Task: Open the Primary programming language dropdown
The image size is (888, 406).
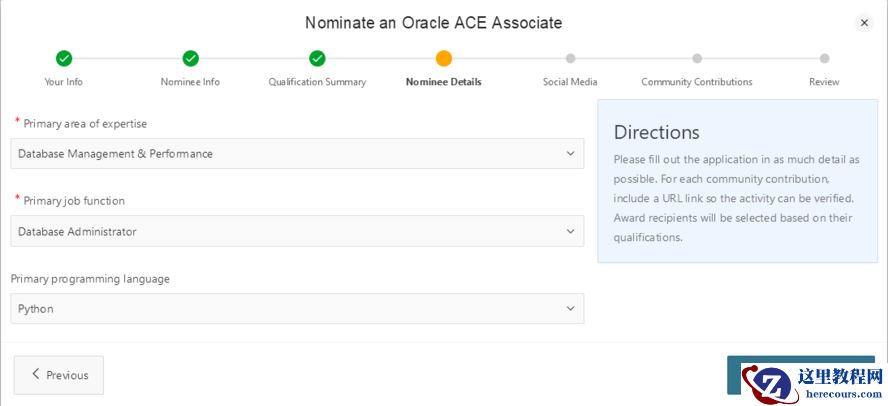Action: click(x=297, y=309)
